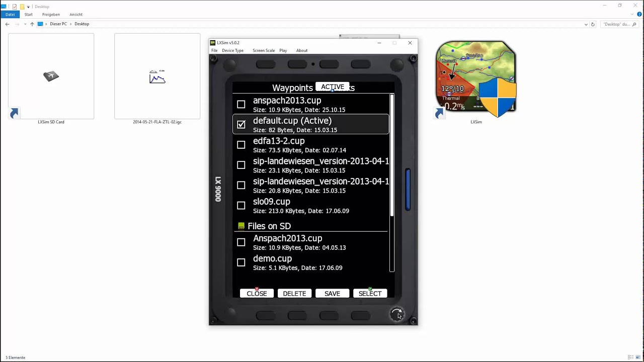Image resolution: width=644 pixels, height=362 pixels.
Task: Select the LXSim application desktop icon
Action: pyautogui.click(x=476, y=79)
